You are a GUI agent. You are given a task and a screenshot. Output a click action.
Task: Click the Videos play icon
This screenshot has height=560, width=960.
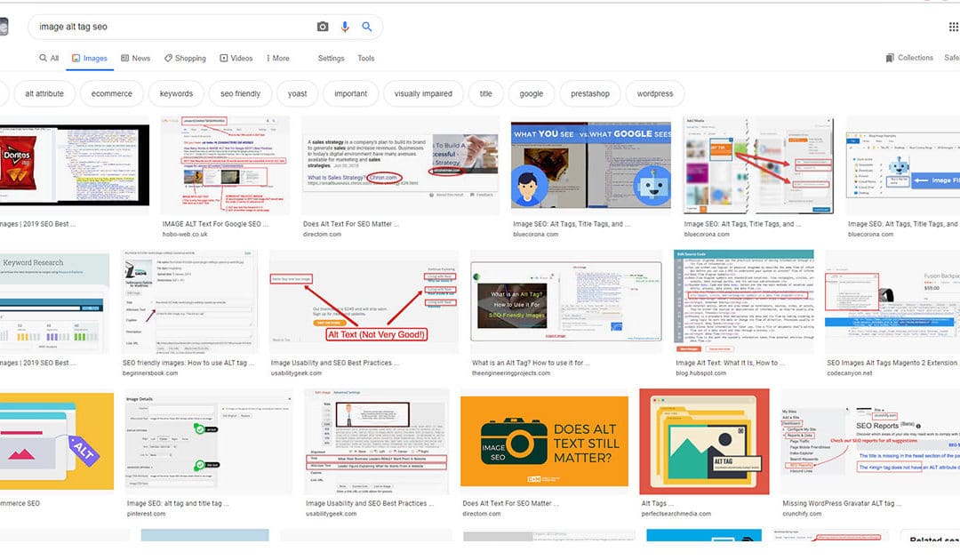[x=222, y=58]
